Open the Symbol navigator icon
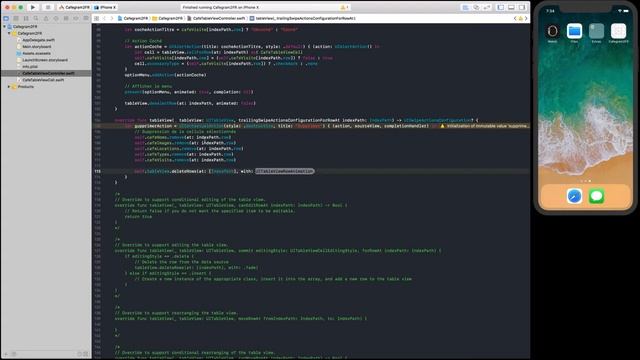Image resolution: width=640 pixels, height=360 pixels. [26, 18]
